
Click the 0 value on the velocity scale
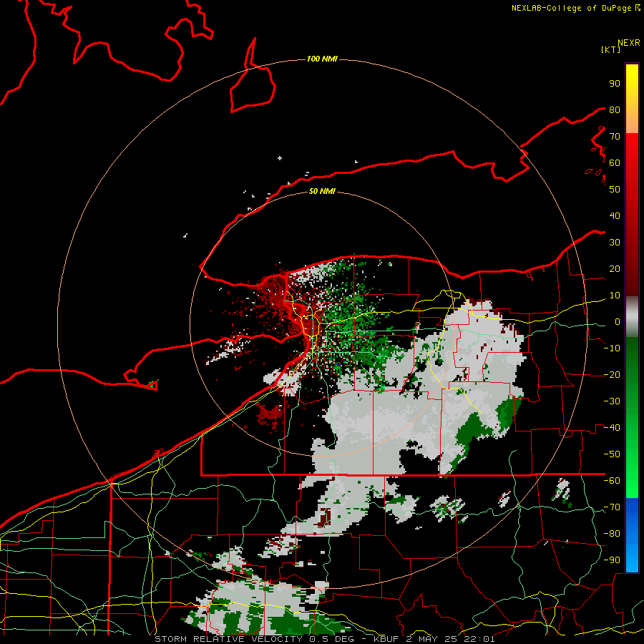point(618,321)
